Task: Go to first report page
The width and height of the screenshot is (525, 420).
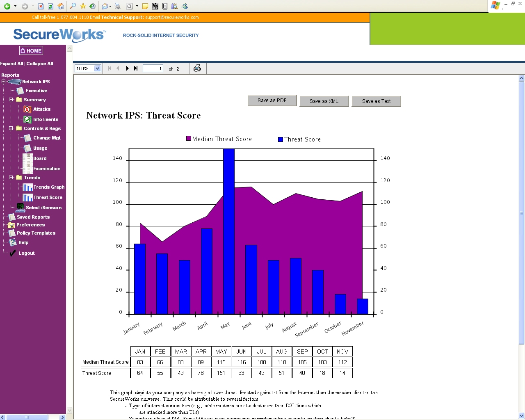Action: point(110,68)
